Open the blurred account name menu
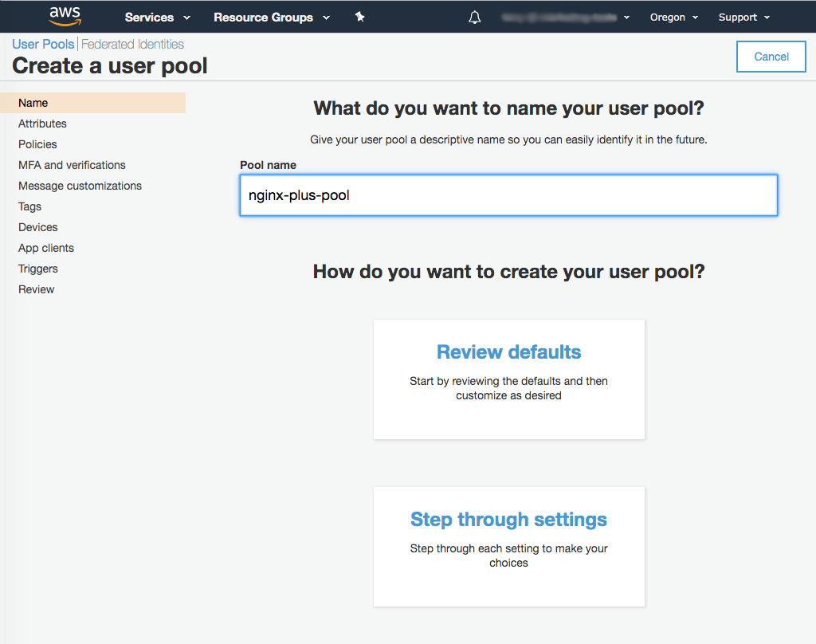816x644 pixels. (x=566, y=17)
